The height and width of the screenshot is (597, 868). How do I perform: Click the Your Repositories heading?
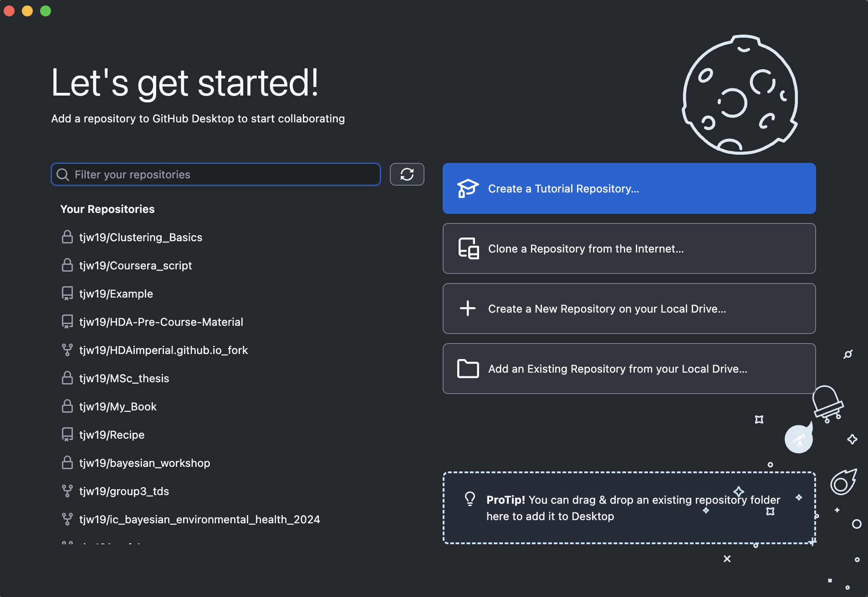coord(107,209)
